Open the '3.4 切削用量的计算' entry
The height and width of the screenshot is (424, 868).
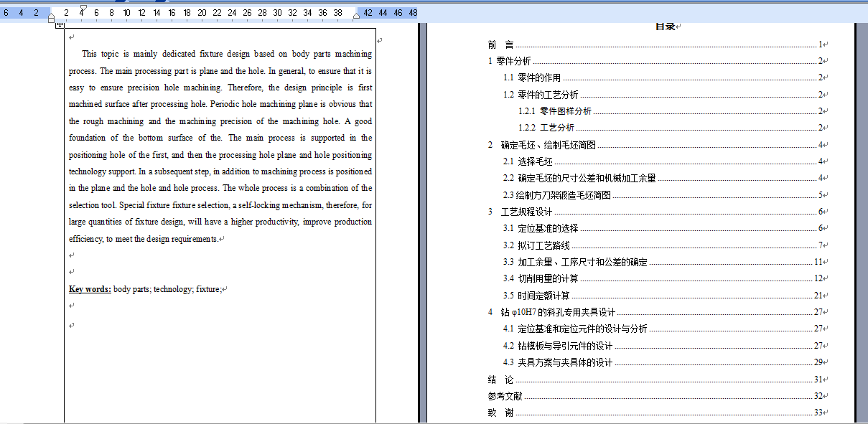tap(663, 278)
